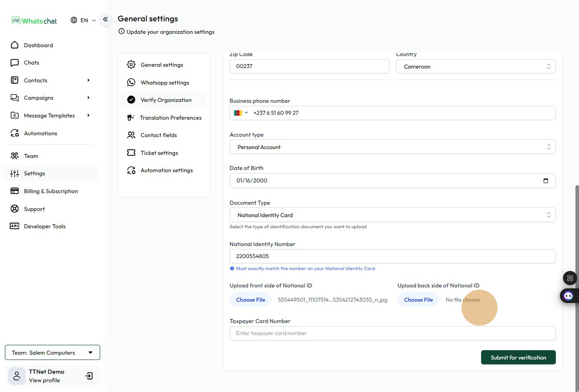Open the Account type dropdown

(x=392, y=147)
